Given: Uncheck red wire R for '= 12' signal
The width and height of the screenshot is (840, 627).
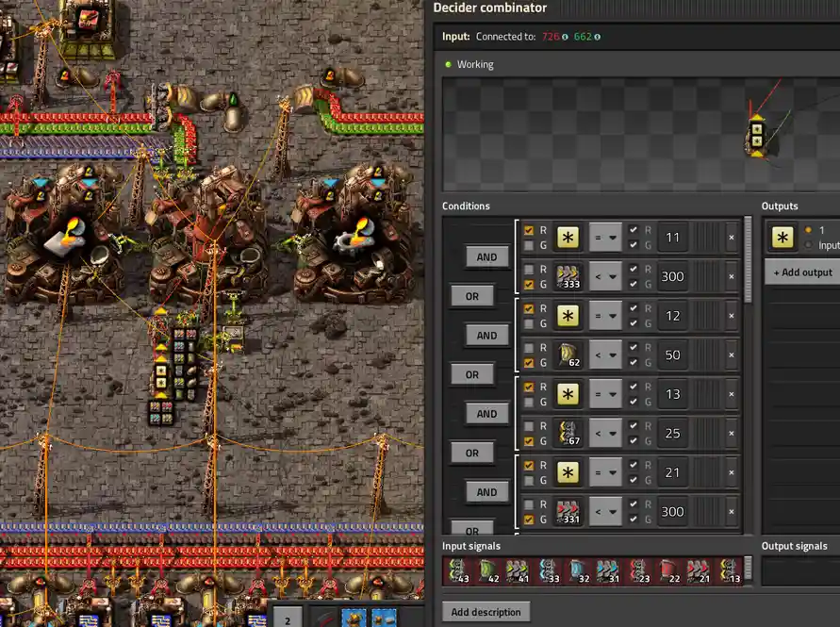Looking at the screenshot, I should tap(529, 308).
